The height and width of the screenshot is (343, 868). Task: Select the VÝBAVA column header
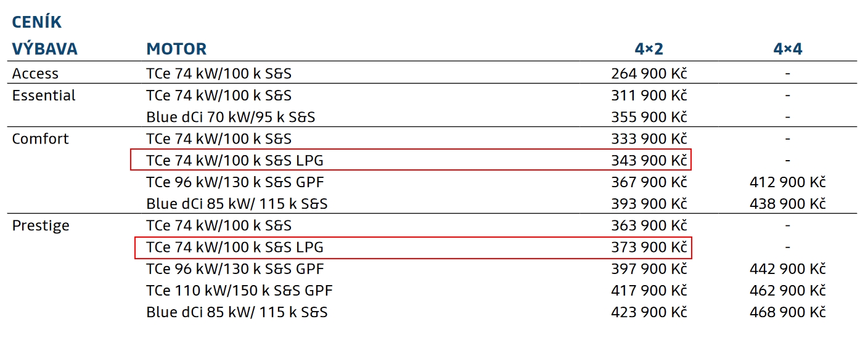coord(45,49)
